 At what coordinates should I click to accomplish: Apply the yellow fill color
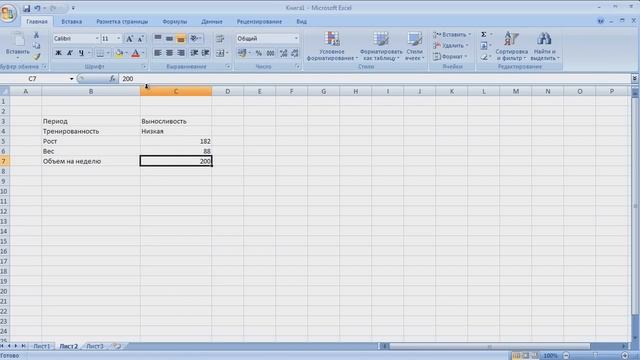click(x=119, y=53)
